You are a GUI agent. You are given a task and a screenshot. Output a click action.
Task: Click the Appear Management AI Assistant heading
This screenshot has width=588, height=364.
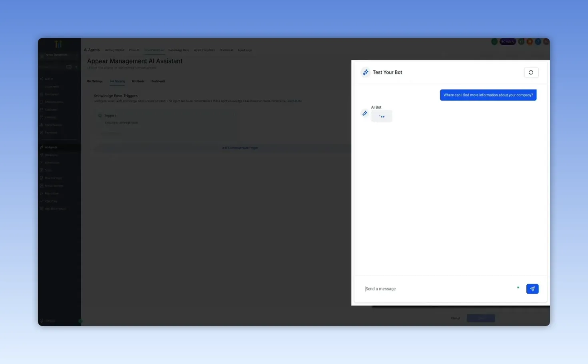pos(135,61)
